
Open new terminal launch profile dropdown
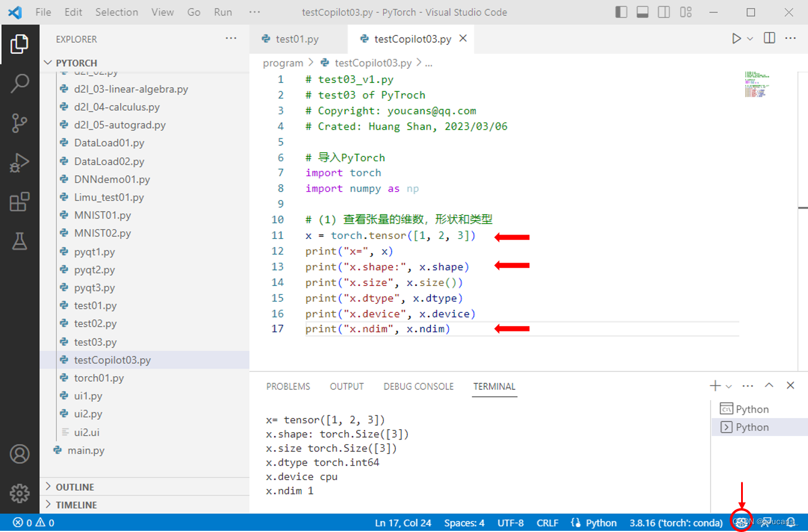(x=729, y=386)
